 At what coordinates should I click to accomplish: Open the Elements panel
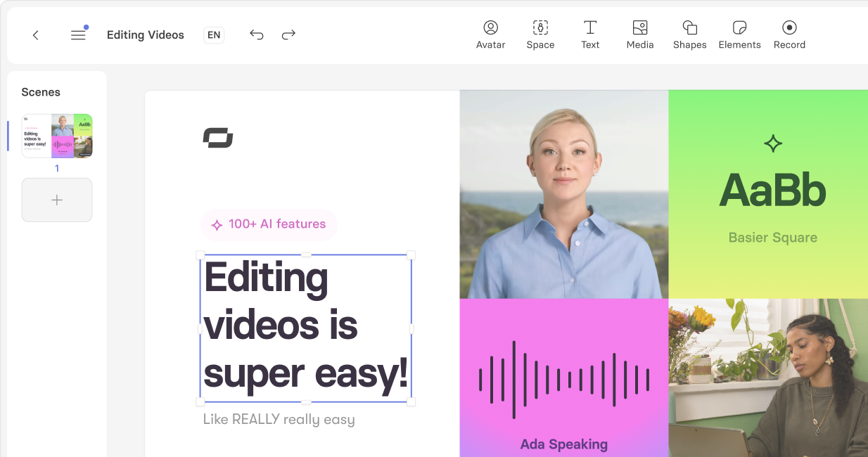point(739,34)
